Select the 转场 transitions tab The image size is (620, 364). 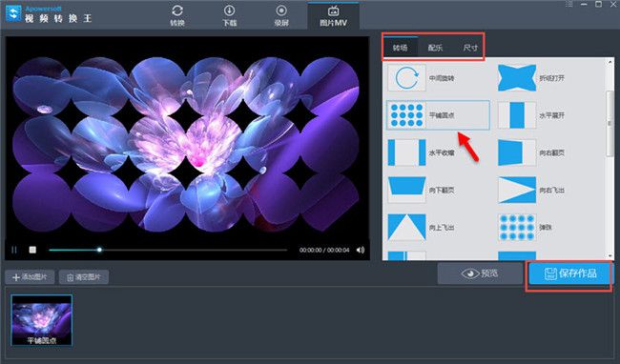(x=401, y=48)
